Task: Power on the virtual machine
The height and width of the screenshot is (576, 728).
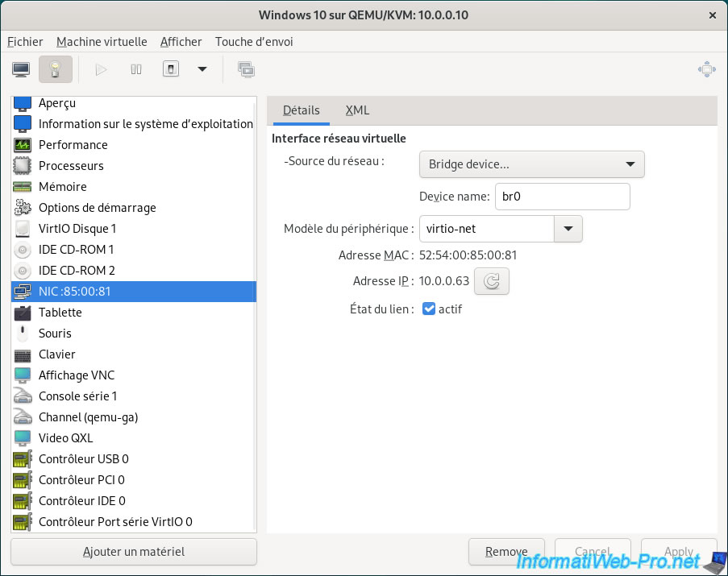Action: [x=101, y=69]
